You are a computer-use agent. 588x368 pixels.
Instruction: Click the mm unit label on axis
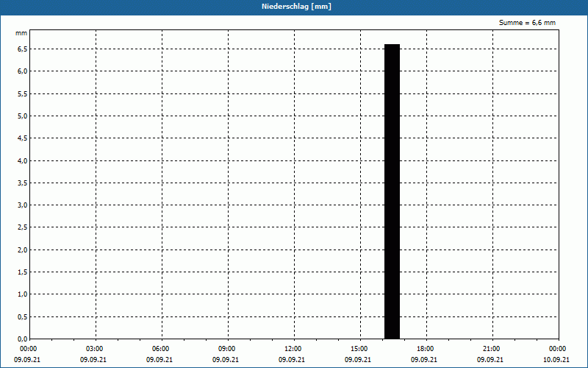pyautogui.click(x=21, y=33)
